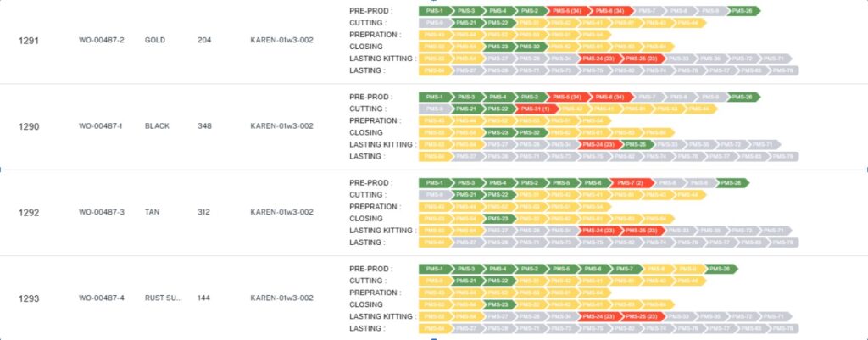Viewport: 868px width, 340px height.
Task: Select the red PMS-7 (2) step in order 1292
Action: click(x=630, y=183)
